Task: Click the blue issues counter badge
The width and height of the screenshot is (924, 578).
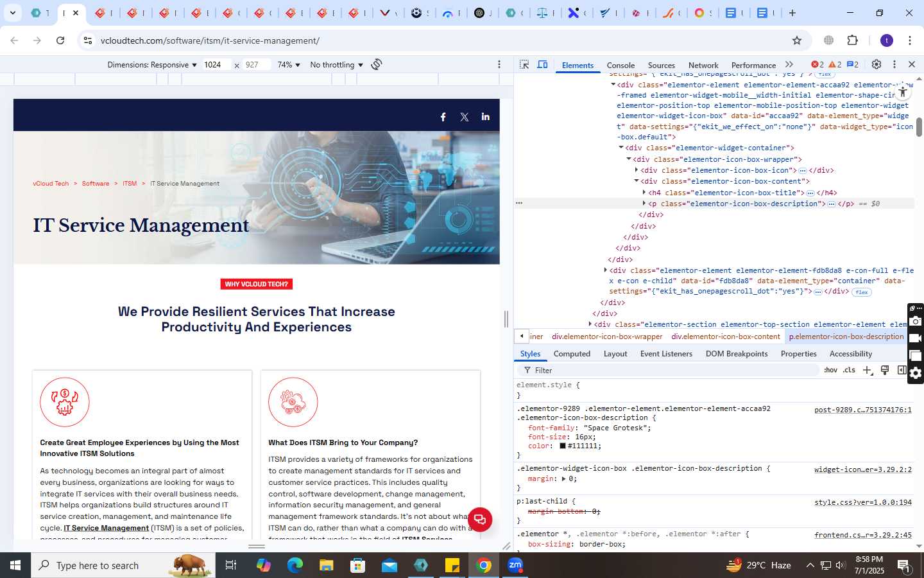Action: click(853, 65)
